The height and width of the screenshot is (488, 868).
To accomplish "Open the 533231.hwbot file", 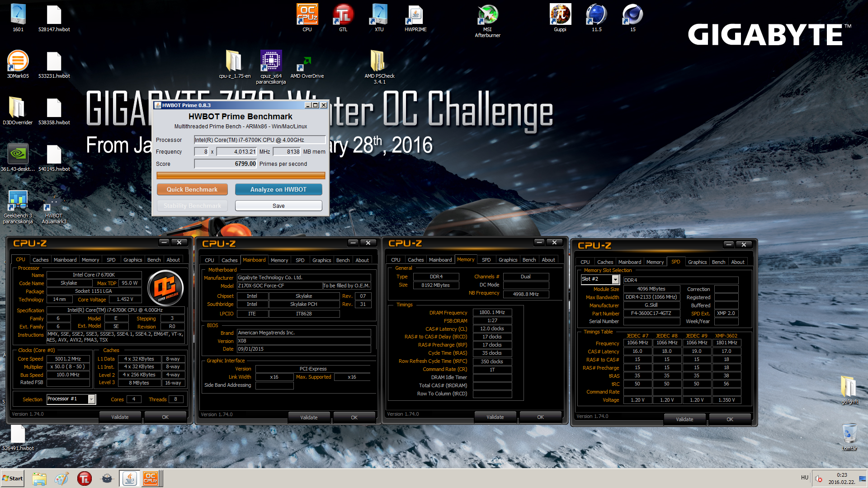I will coord(54,65).
